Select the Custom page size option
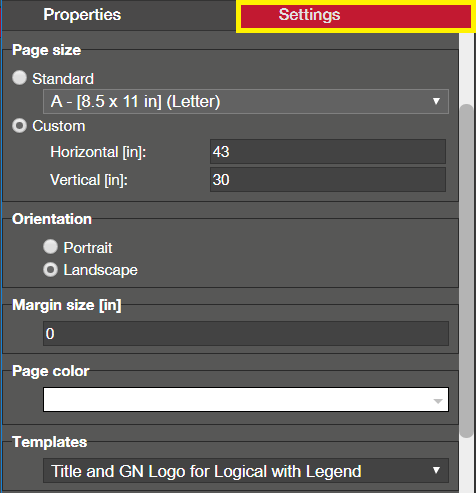The width and height of the screenshot is (476, 493). 19,126
